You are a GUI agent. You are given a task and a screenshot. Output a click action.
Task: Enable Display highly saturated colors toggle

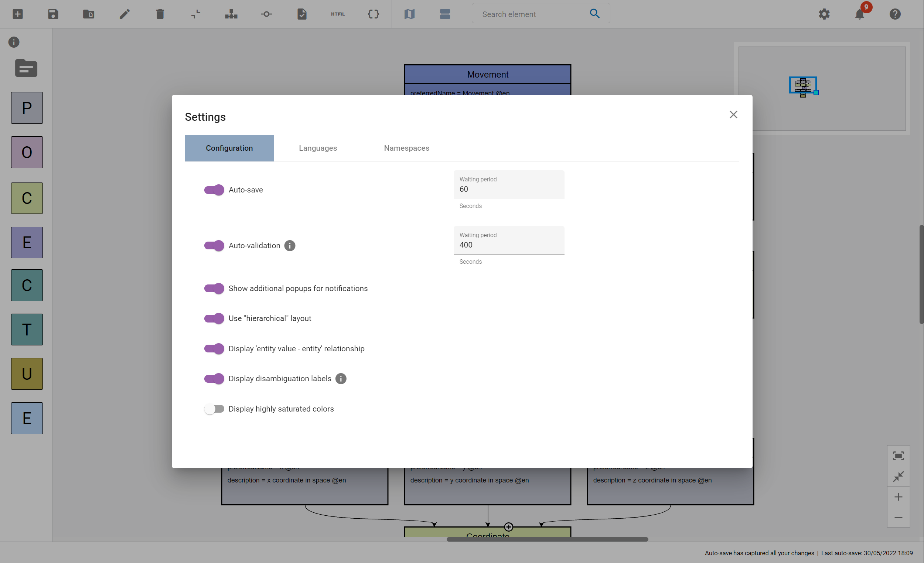214,409
